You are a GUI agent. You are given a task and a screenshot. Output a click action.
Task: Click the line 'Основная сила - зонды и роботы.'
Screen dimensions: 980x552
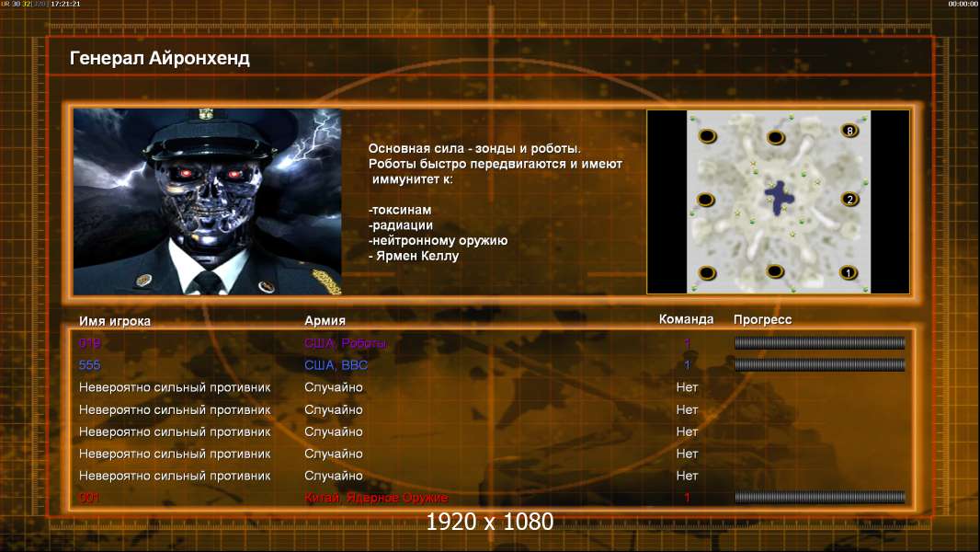coord(474,149)
